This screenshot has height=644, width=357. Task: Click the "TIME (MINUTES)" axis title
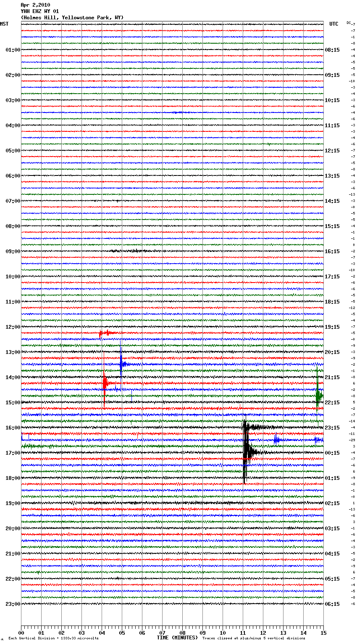[177, 638]
